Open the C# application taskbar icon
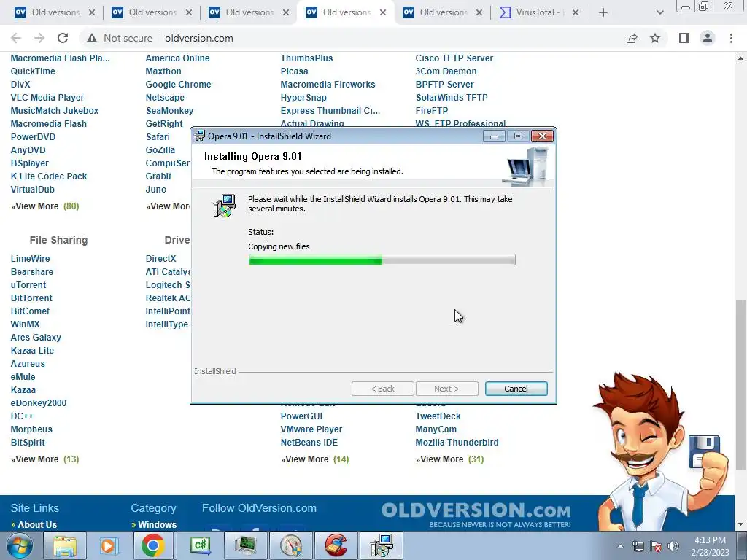 click(x=200, y=545)
